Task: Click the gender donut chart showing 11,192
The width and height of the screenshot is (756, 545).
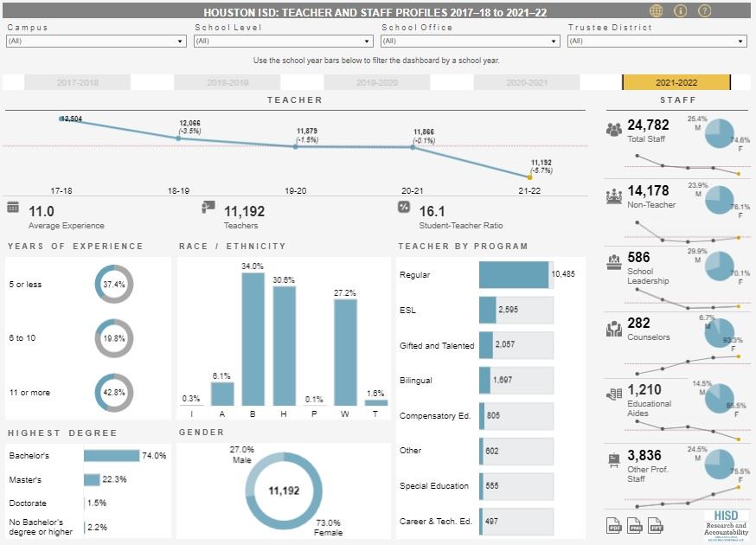Action: pos(284,491)
